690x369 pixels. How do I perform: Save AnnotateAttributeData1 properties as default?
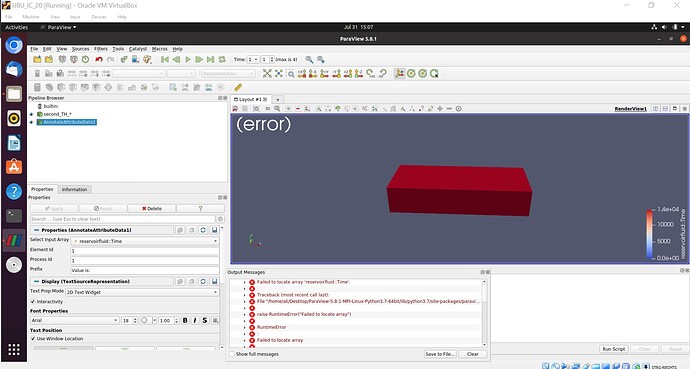pyautogui.click(x=214, y=230)
